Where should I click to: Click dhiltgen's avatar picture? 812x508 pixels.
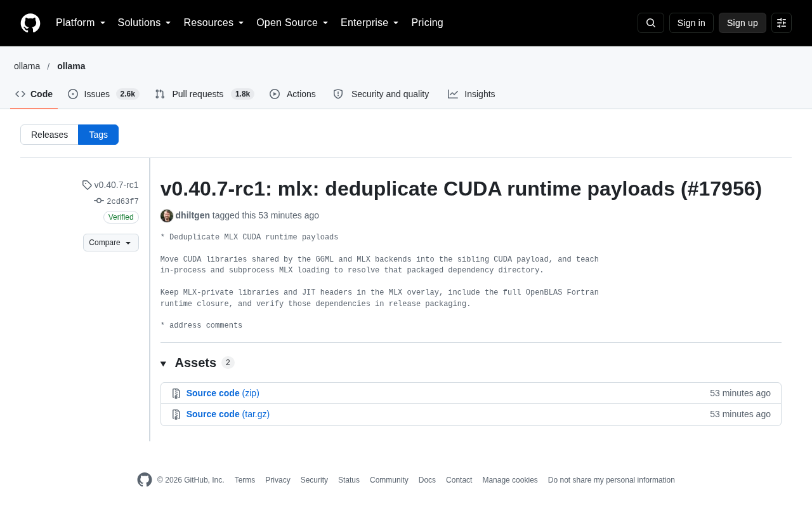point(167,216)
